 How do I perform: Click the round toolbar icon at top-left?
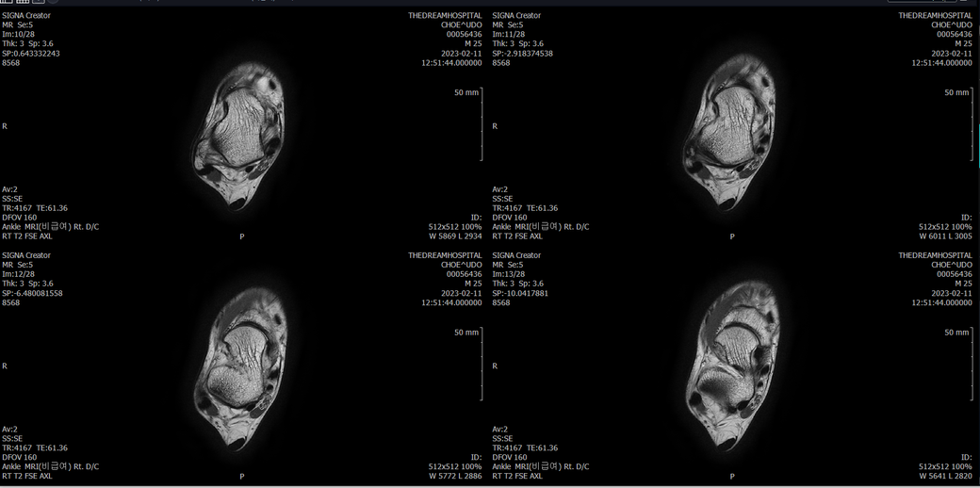tap(53, 1)
